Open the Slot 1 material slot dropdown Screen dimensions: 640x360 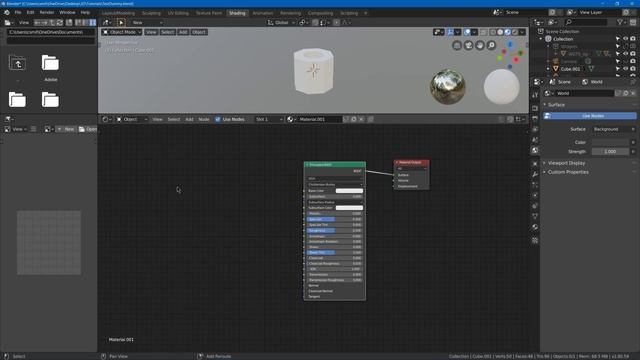coord(269,119)
